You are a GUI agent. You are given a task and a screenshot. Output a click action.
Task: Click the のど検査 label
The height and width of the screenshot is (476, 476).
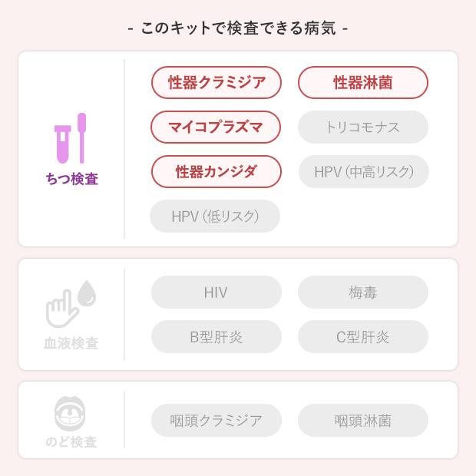(x=71, y=442)
